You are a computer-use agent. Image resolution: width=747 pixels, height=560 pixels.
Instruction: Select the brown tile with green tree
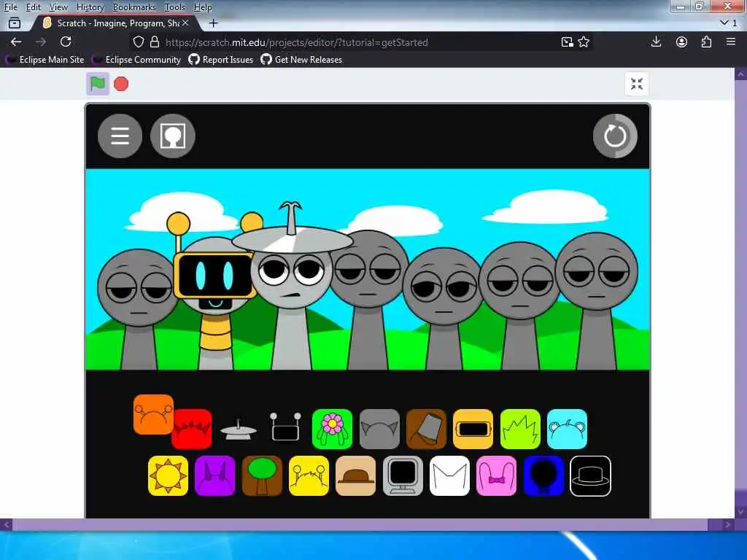(x=262, y=475)
